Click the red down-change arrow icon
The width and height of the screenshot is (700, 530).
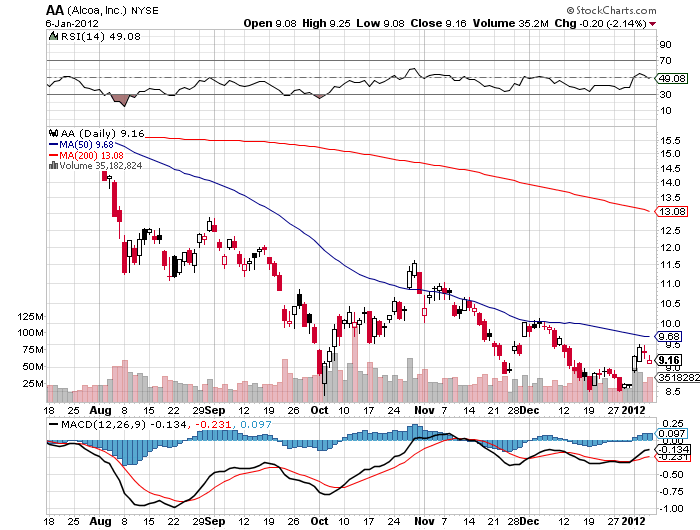pos(653,24)
